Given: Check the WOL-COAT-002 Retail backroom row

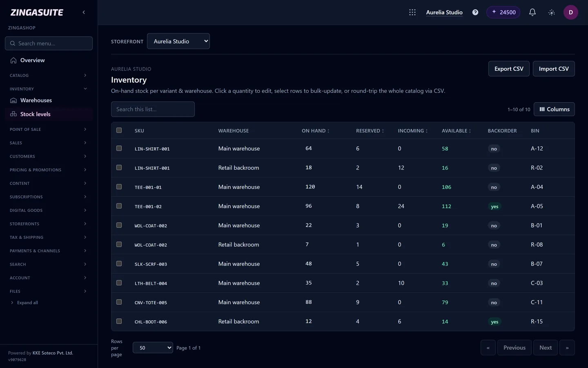Looking at the screenshot, I should (119, 245).
